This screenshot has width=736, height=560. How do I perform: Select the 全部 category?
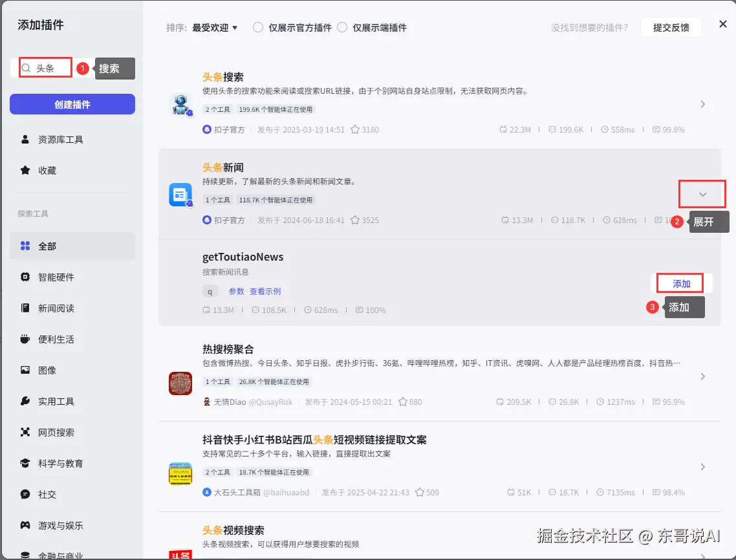coord(72,246)
